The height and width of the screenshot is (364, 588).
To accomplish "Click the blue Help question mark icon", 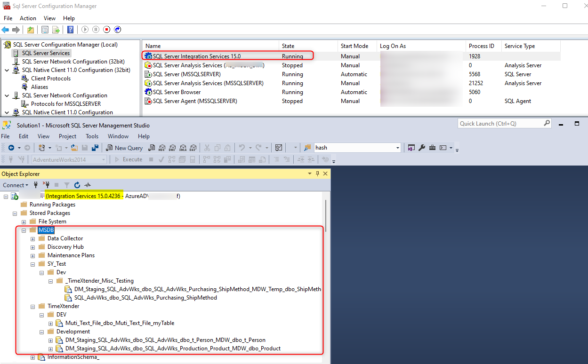I will 71,30.
